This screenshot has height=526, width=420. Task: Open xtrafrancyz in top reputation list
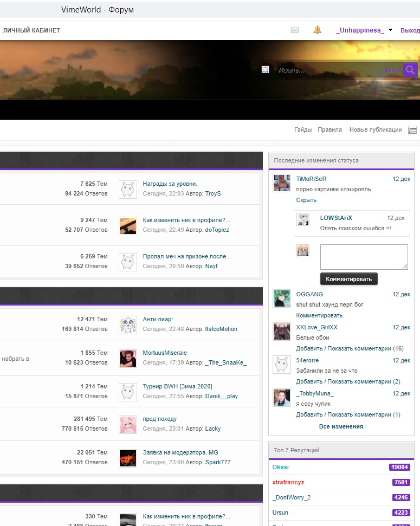(x=288, y=482)
